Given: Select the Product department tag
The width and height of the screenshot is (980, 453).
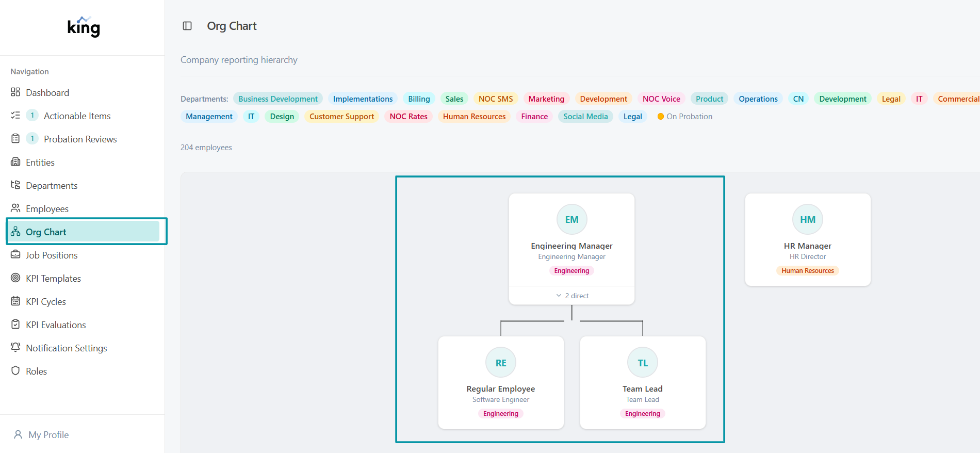Looking at the screenshot, I should [x=709, y=99].
